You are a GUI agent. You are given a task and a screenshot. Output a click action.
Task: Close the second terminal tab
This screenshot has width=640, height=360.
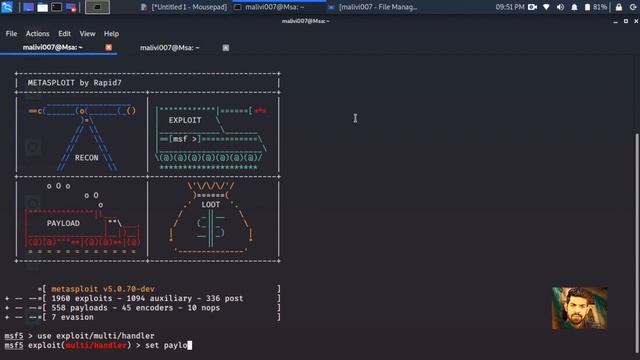[x=226, y=48]
